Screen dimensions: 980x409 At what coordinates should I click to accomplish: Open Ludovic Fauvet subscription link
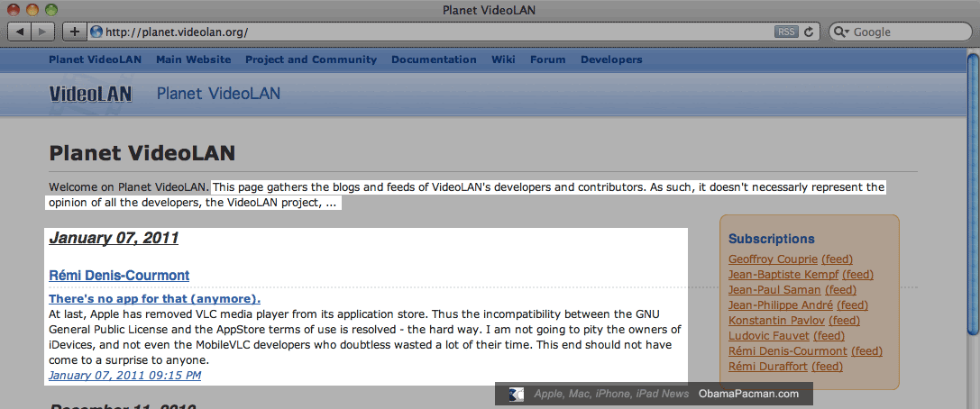point(769,336)
